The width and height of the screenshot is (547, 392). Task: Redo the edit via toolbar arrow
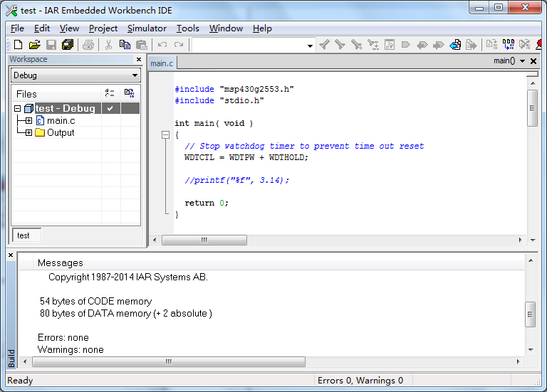tap(179, 45)
